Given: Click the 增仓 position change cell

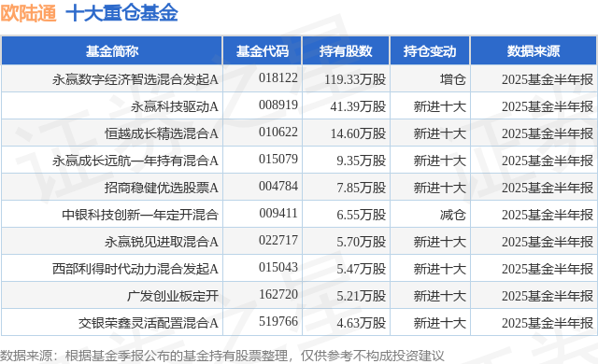Looking at the screenshot, I should [452, 79].
